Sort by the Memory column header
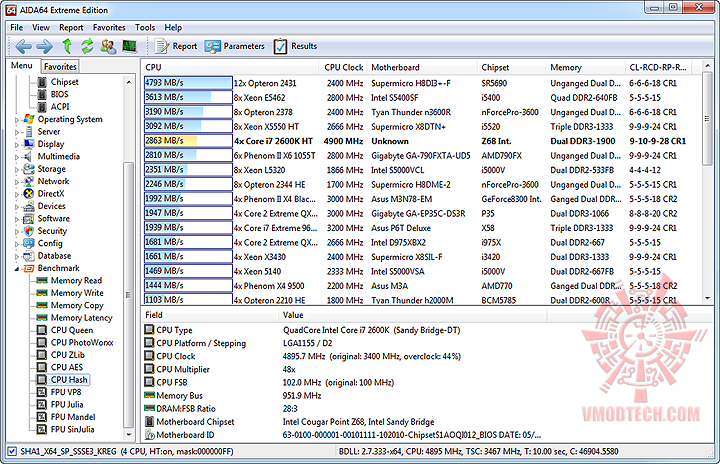720x464 pixels. (585, 67)
